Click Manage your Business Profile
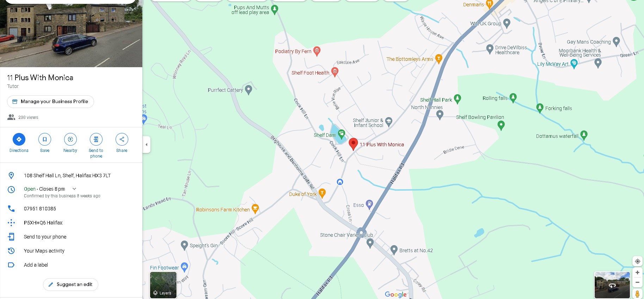 (x=50, y=102)
